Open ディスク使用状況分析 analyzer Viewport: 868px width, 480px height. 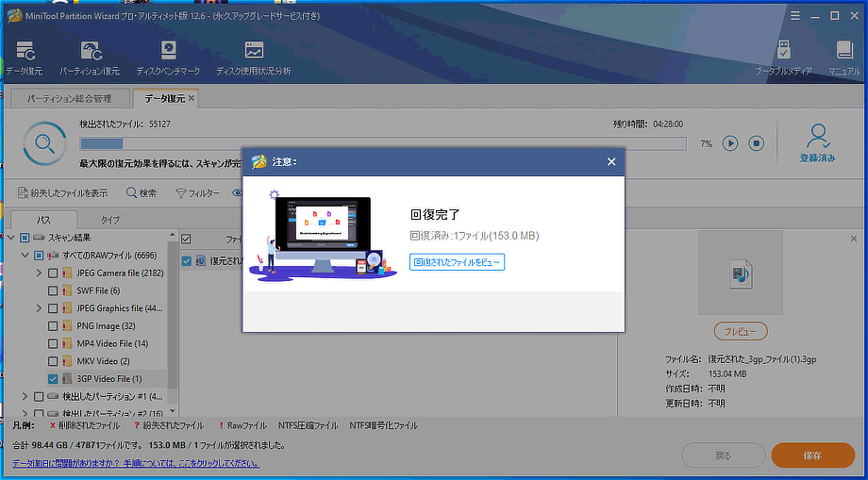[254, 58]
